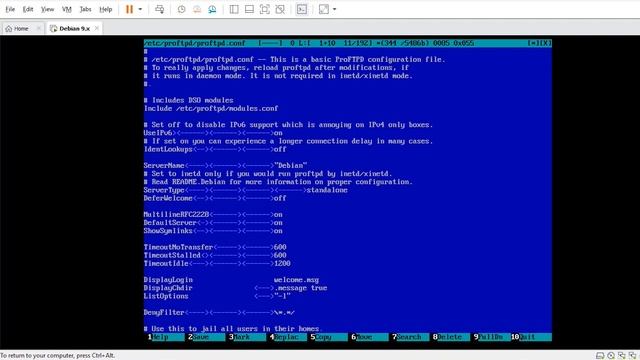Open the Edit menu
This screenshot has height=360, width=640.
pyautogui.click(x=28, y=9)
